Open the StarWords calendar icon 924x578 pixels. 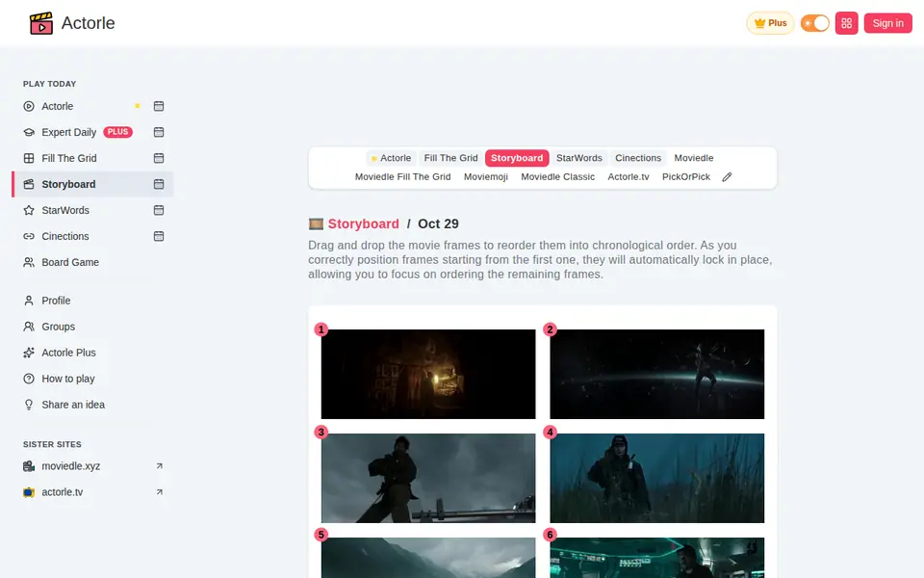(x=159, y=210)
